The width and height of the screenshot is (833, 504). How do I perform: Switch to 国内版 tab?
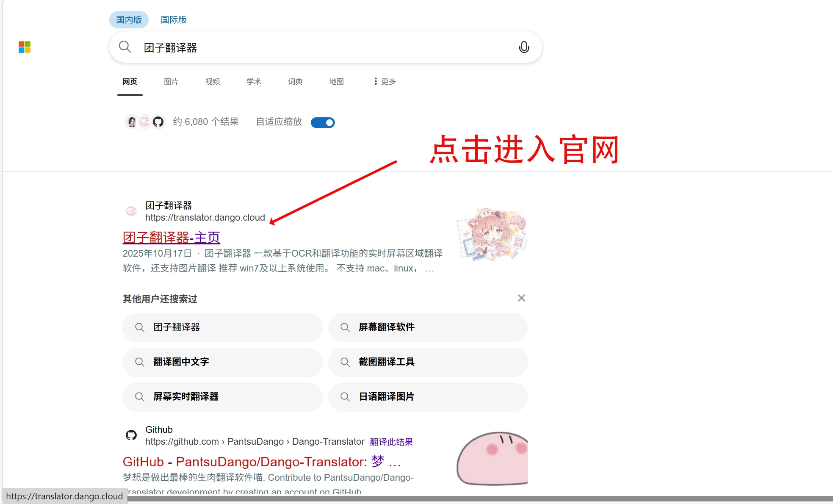[129, 19]
